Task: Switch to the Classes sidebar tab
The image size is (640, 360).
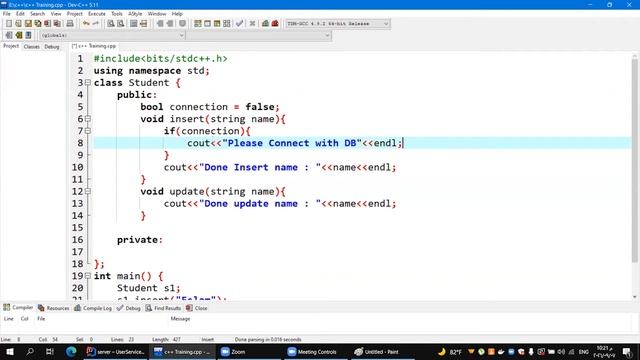Action: pyautogui.click(x=31, y=47)
